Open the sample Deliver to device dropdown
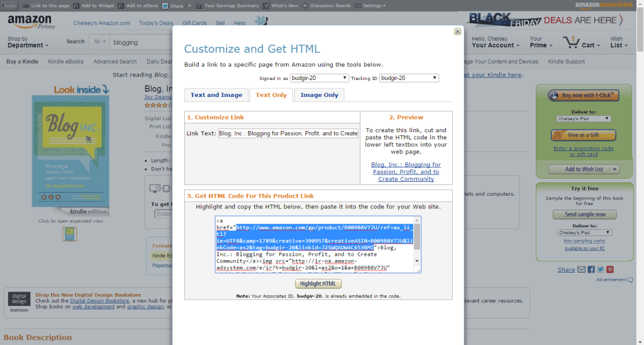 584,233
